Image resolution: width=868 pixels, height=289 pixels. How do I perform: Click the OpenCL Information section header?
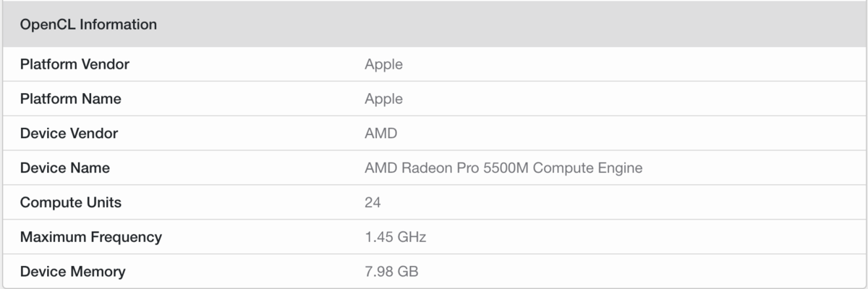(x=434, y=25)
